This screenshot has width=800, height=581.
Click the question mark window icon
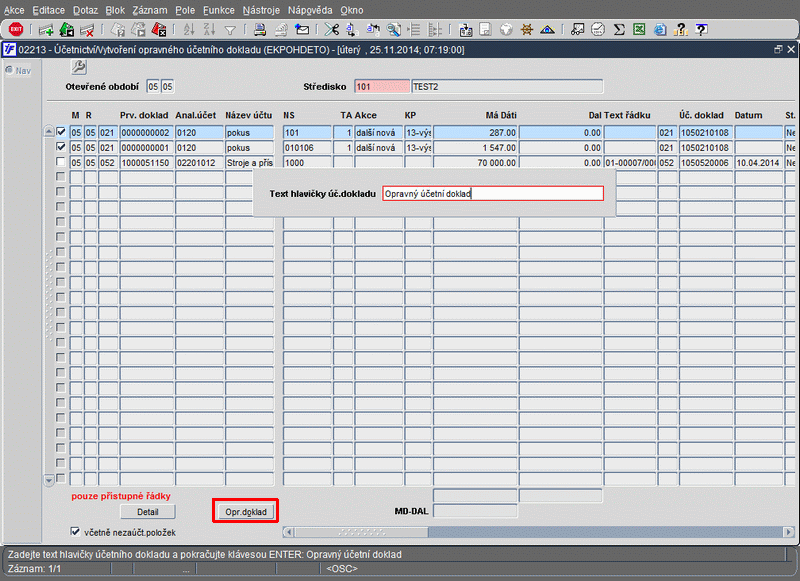[x=702, y=30]
